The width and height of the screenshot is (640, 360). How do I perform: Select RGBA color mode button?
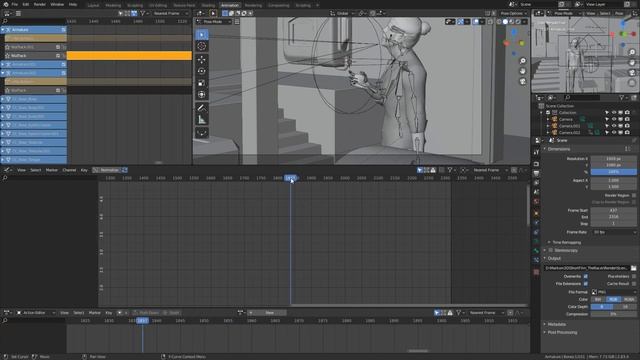[x=629, y=299]
